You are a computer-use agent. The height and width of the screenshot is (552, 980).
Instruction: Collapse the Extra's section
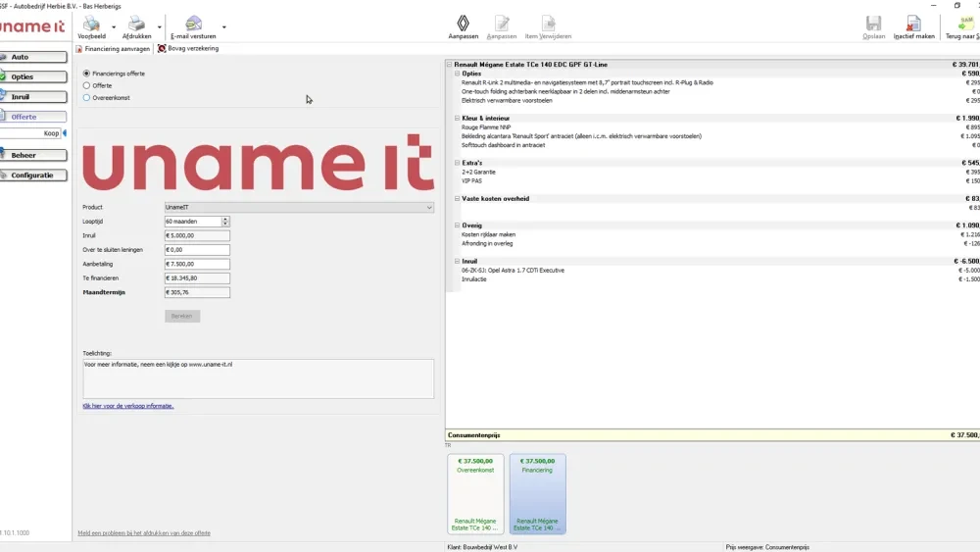tap(457, 163)
